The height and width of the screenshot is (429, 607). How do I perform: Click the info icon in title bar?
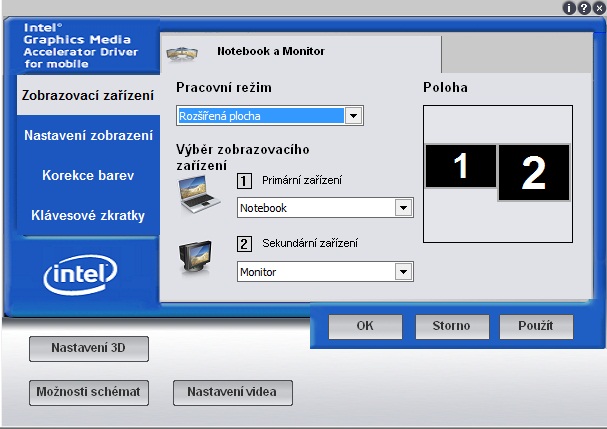point(569,8)
